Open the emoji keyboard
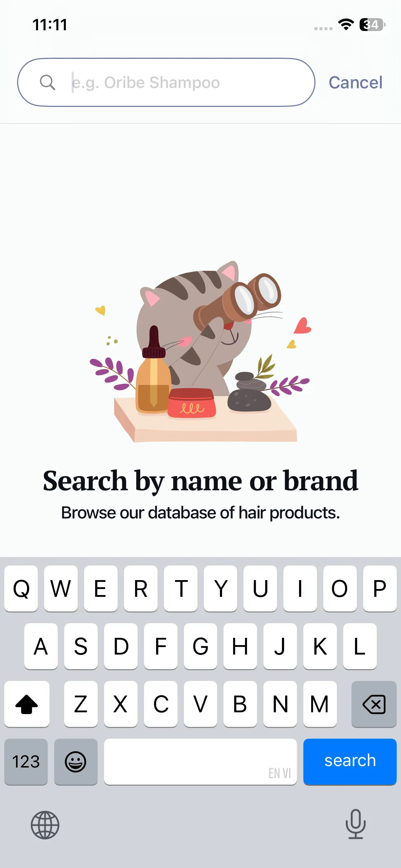Viewport: 401px width, 868px height. click(76, 761)
